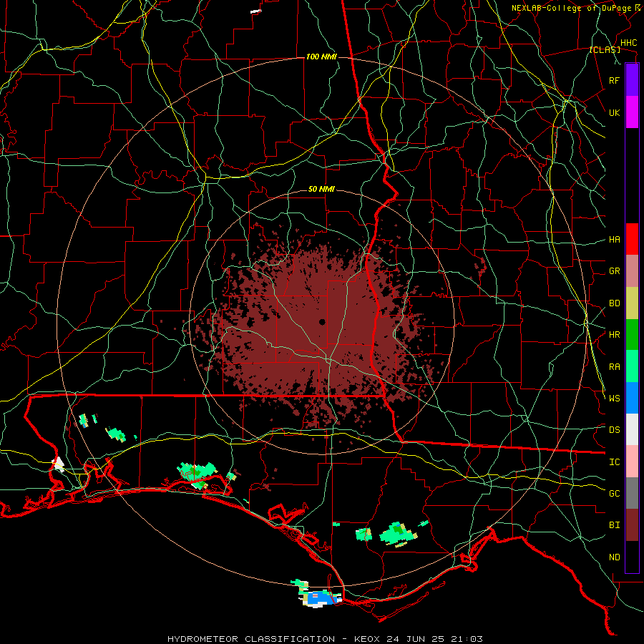Click the 50 NMI range ring label

pos(321,190)
